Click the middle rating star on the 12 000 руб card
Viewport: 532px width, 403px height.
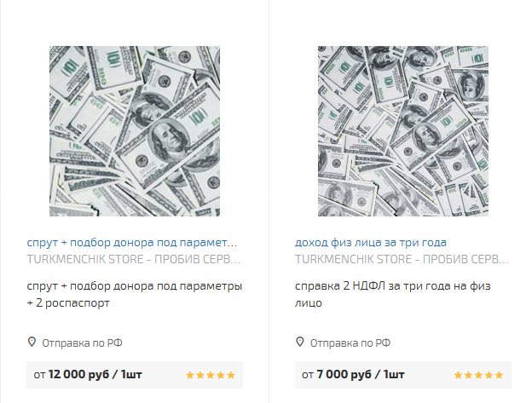click(x=210, y=375)
